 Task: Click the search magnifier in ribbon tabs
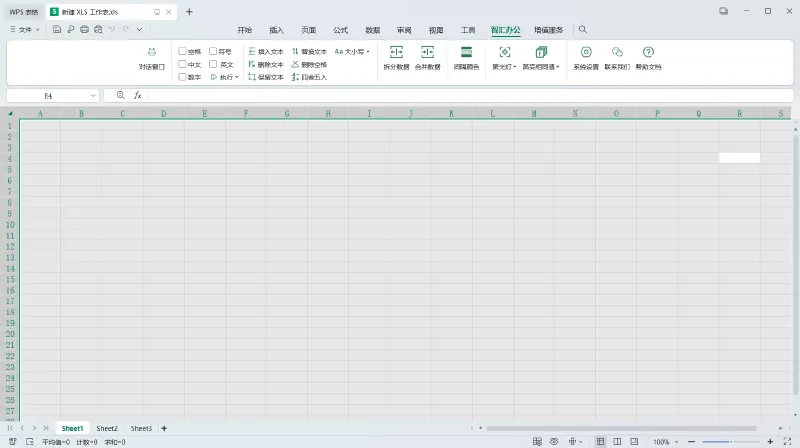[583, 30]
